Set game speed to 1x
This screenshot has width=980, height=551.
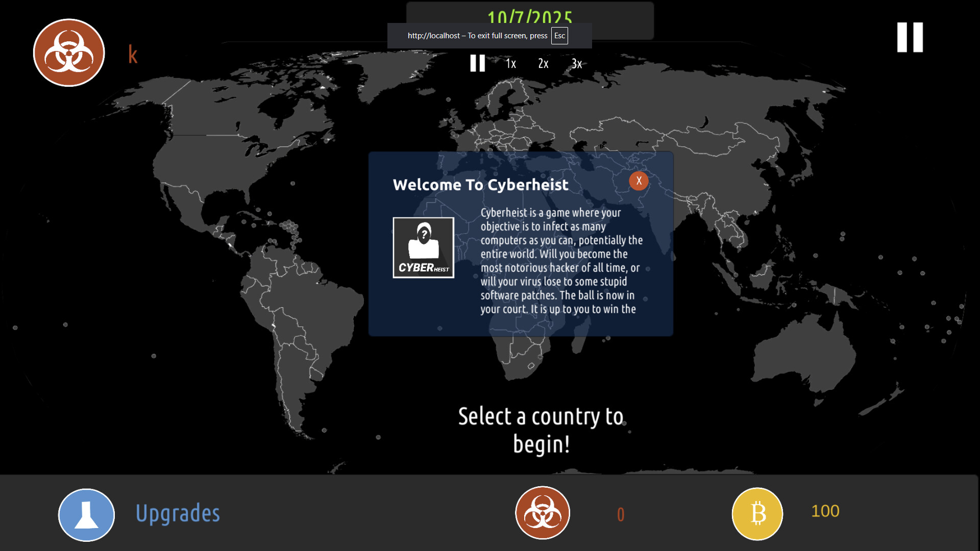pyautogui.click(x=510, y=64)
